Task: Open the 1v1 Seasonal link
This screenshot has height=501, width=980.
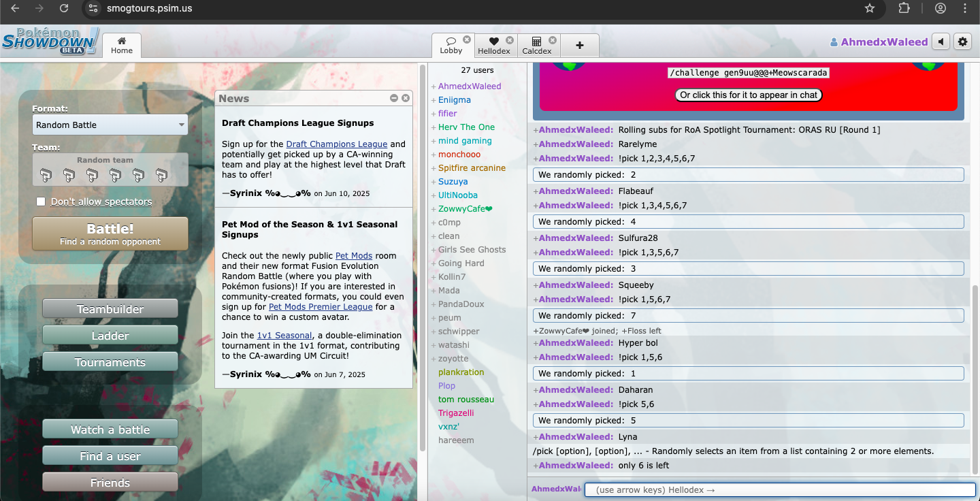Action: tap(284, 336)
